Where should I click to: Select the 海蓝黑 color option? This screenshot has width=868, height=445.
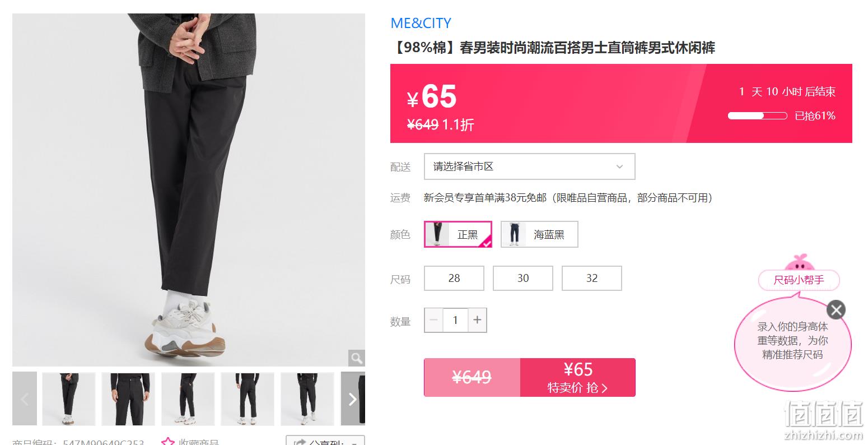(539, 234)
